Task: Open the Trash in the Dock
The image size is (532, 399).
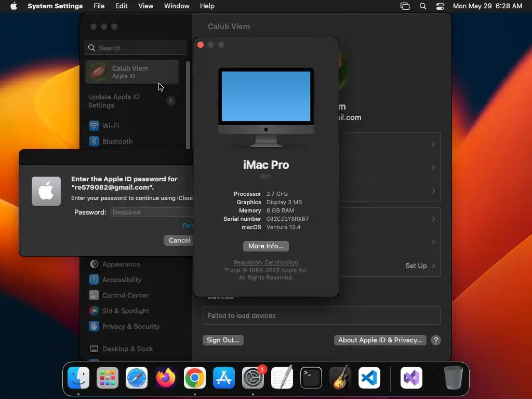Action: coord(453,378)
